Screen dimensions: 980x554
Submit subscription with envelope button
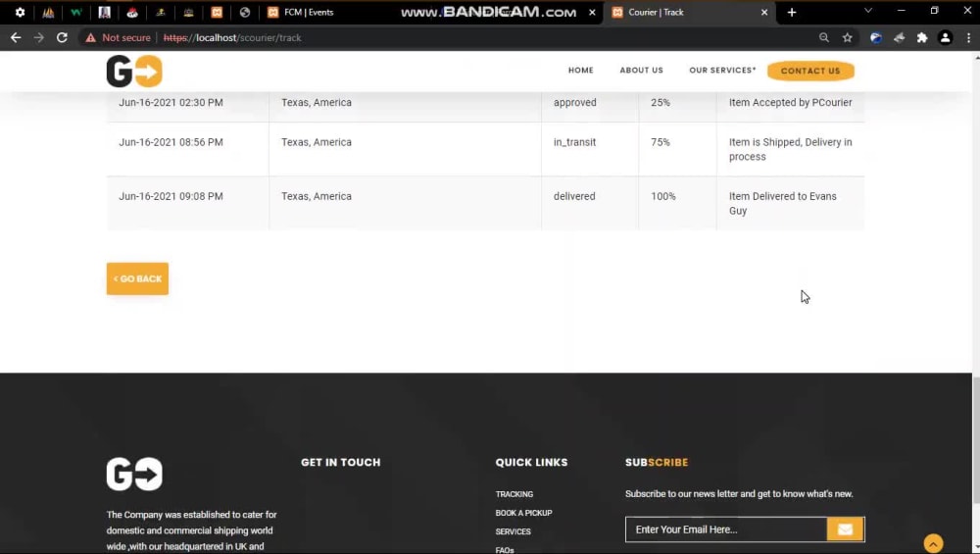click(x=846, y=529)
